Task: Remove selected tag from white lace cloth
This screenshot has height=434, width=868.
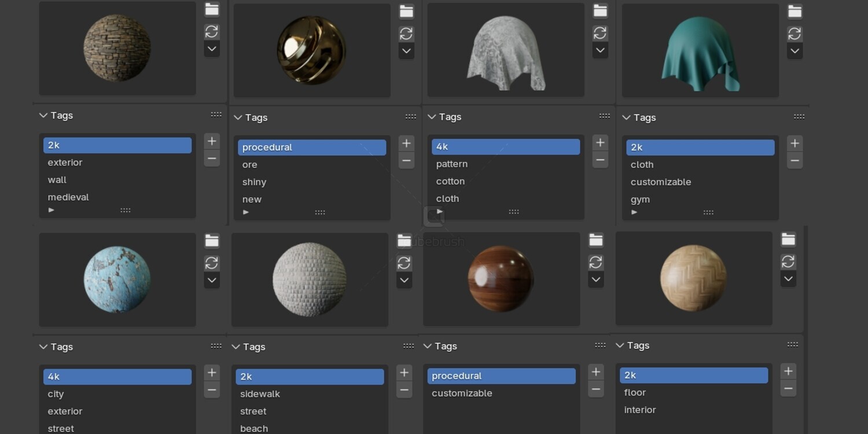Action: pyautogui.click(x=600, y=160)
